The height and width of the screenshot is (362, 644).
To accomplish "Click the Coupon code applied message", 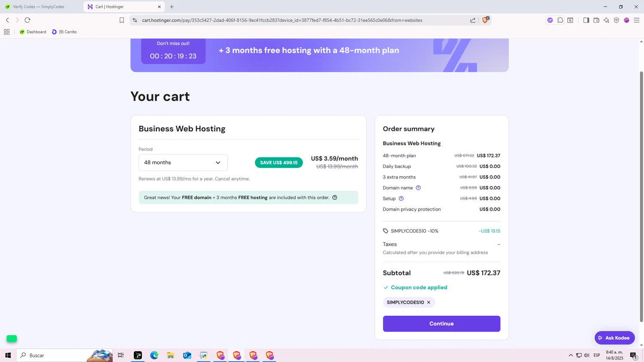I will tap(419, 287).
